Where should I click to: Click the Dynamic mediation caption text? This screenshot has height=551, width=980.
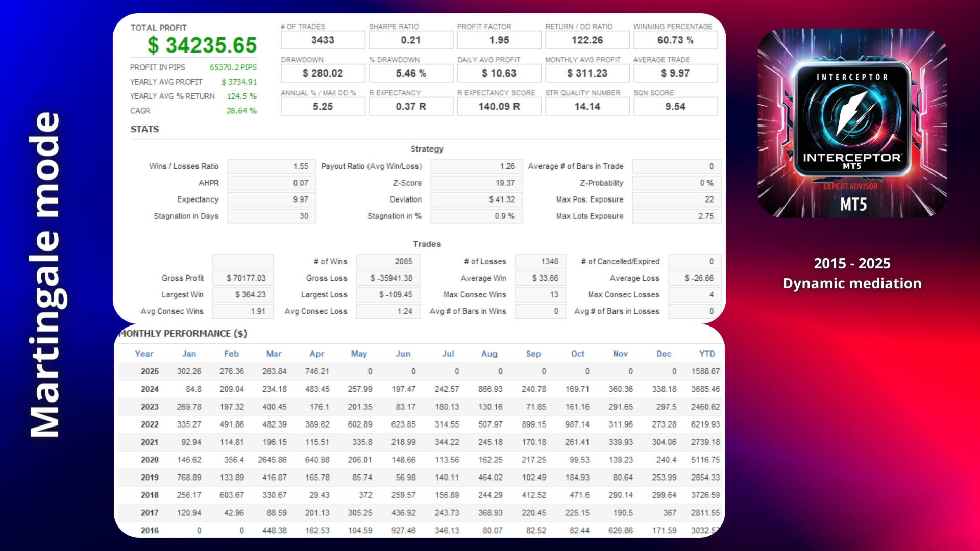tap(852, 284)
